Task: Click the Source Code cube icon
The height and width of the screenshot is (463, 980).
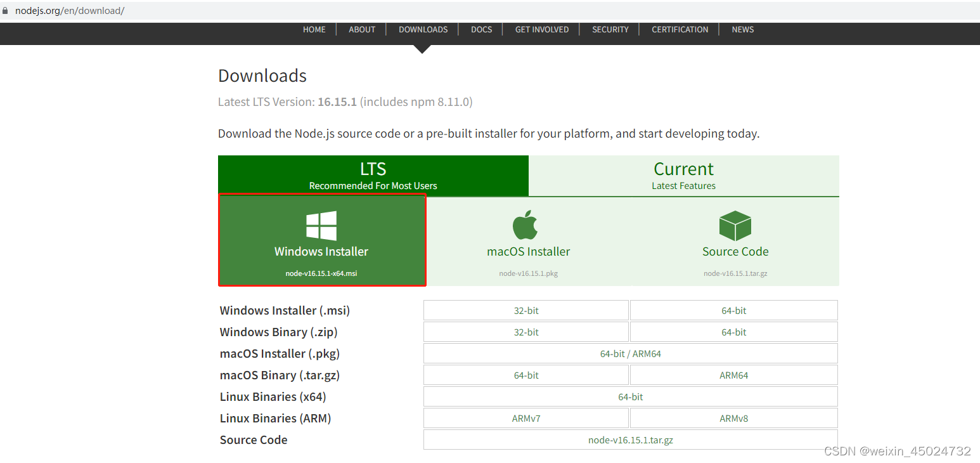Action: 735,226
